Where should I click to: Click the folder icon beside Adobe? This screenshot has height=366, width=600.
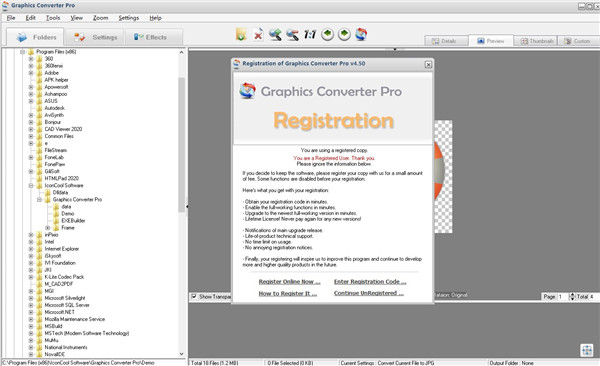[39, 73]
